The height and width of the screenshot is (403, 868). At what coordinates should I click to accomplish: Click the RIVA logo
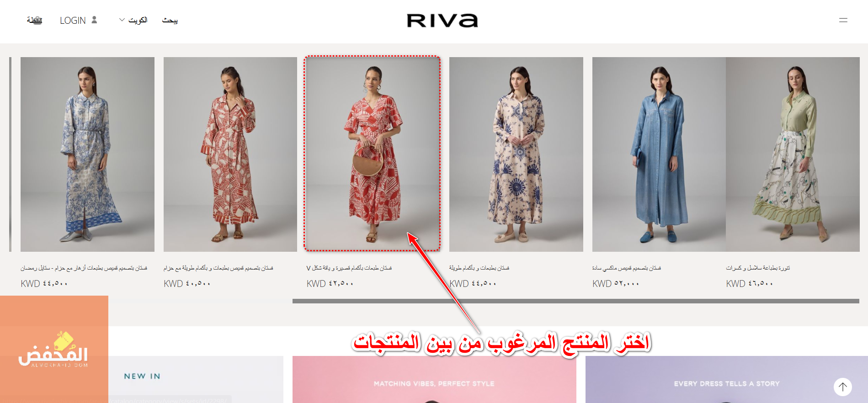point(442,21)
